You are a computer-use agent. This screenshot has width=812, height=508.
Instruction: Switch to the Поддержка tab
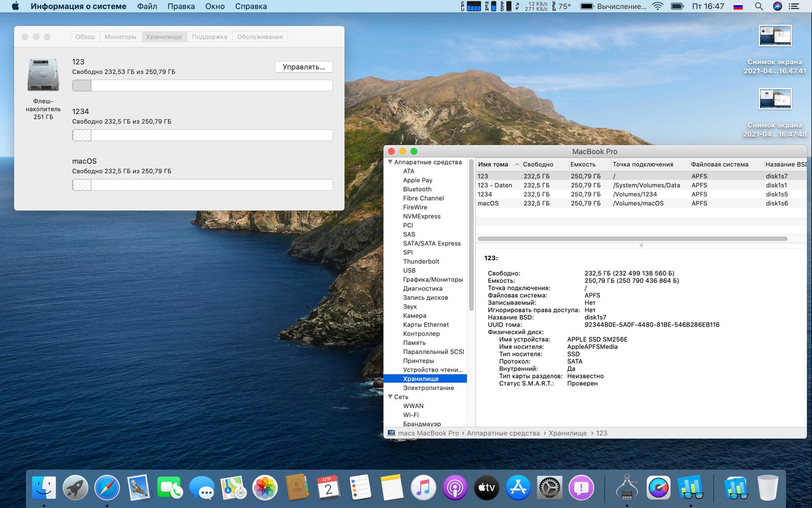click(x=210, y=37)
